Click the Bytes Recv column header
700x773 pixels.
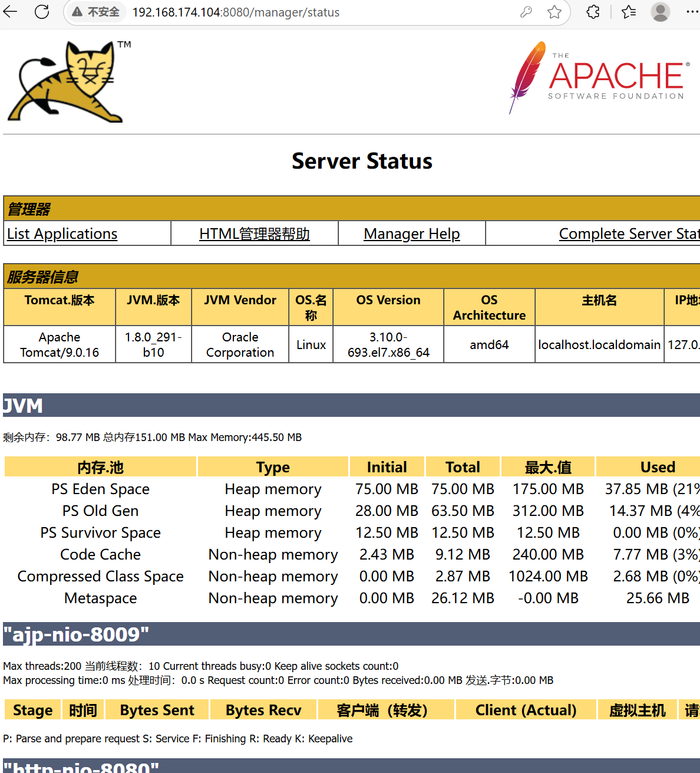coord(263,710)
